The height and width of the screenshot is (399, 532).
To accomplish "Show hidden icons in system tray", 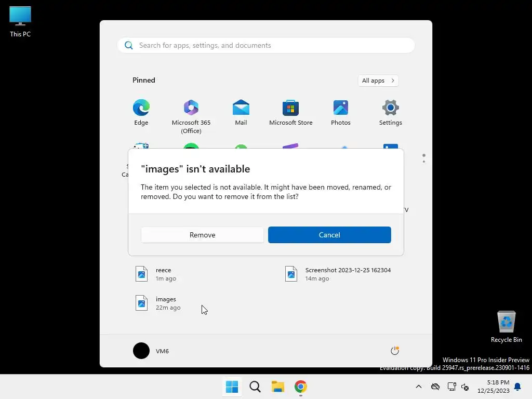I will coord(419,387).
